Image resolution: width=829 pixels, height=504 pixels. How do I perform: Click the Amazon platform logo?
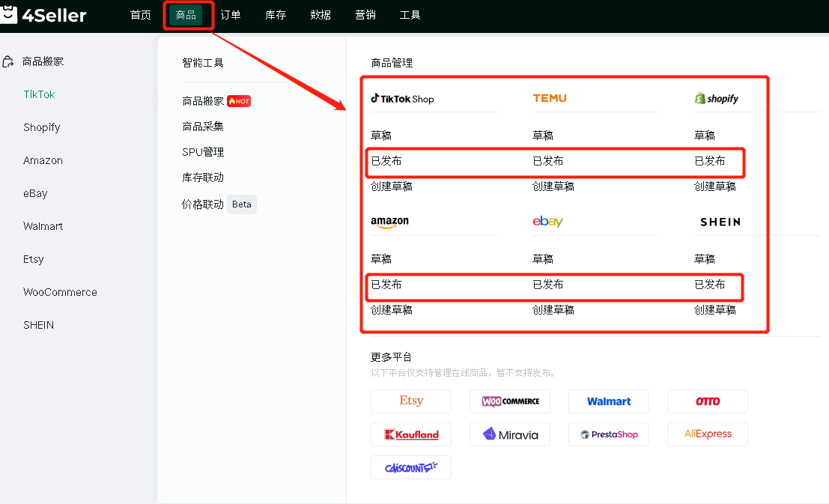[x=389, y=222]
